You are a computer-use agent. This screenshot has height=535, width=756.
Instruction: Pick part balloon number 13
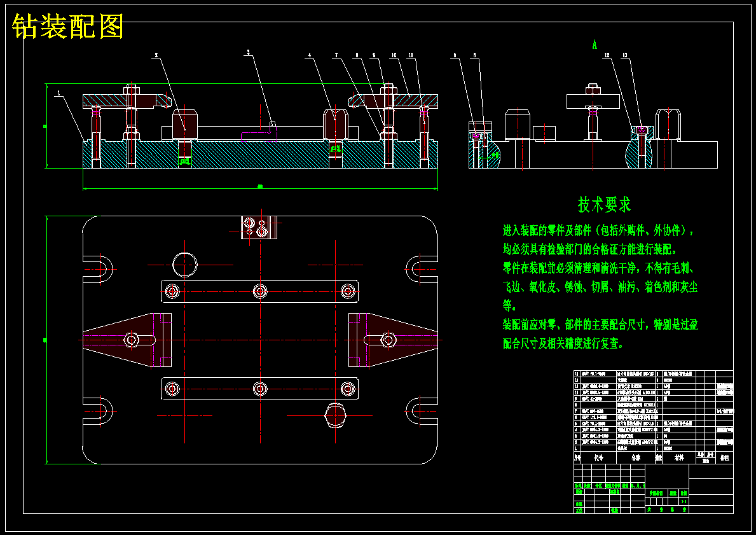625,55
